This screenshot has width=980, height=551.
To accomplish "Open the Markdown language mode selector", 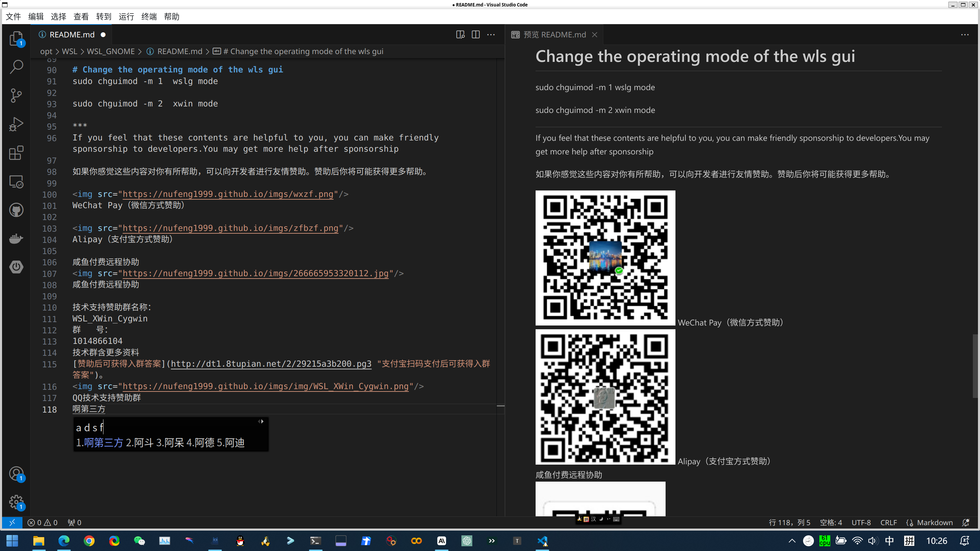I will tap(934, 522).
